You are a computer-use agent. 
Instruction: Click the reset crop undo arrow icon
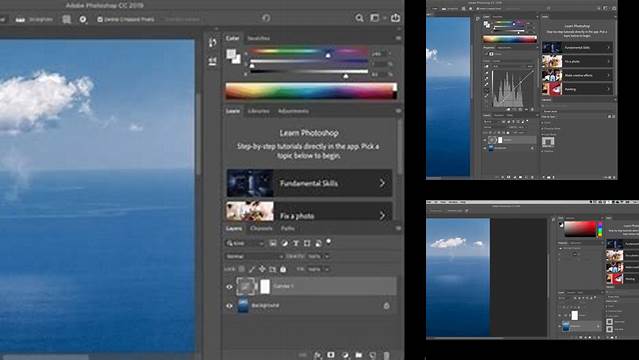(266, 18)
